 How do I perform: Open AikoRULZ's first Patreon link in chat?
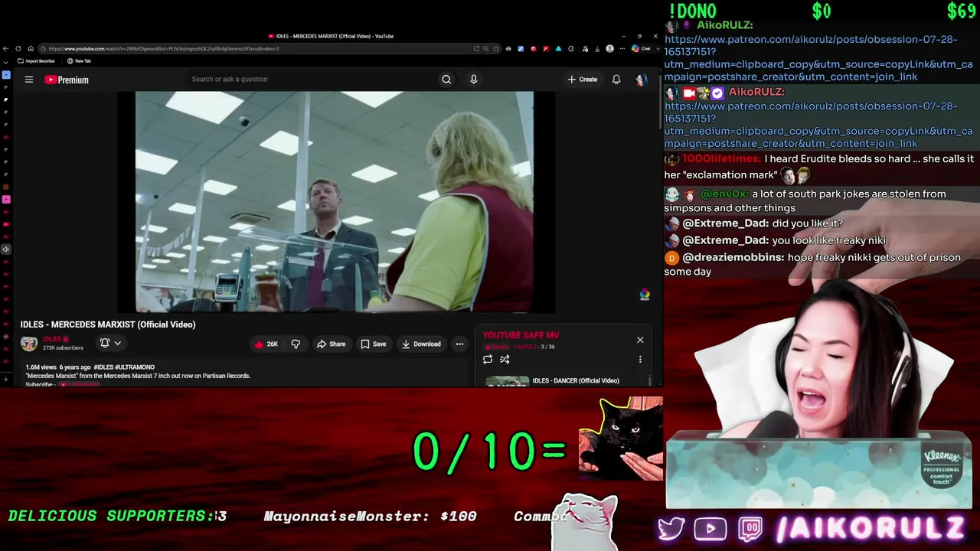pyautogui.click(x=818, y=58)
